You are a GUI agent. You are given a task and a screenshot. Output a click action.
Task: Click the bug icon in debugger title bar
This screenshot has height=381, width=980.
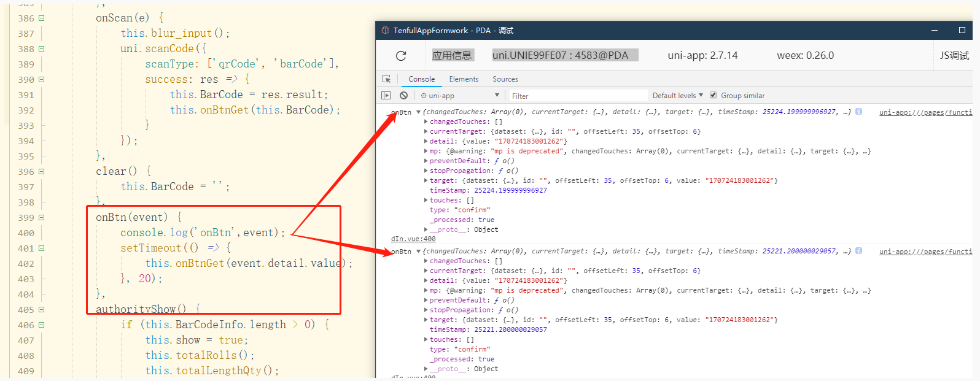click(385, 30)
